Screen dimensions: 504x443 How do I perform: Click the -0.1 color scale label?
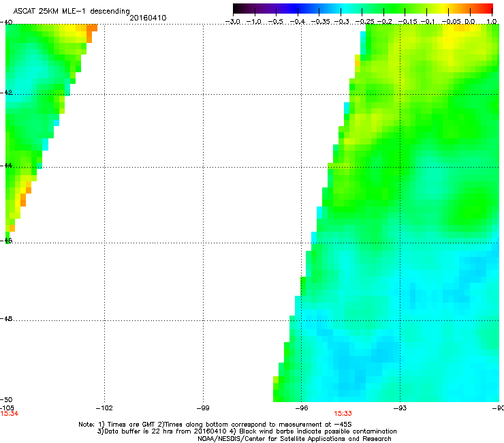point(428,22)
